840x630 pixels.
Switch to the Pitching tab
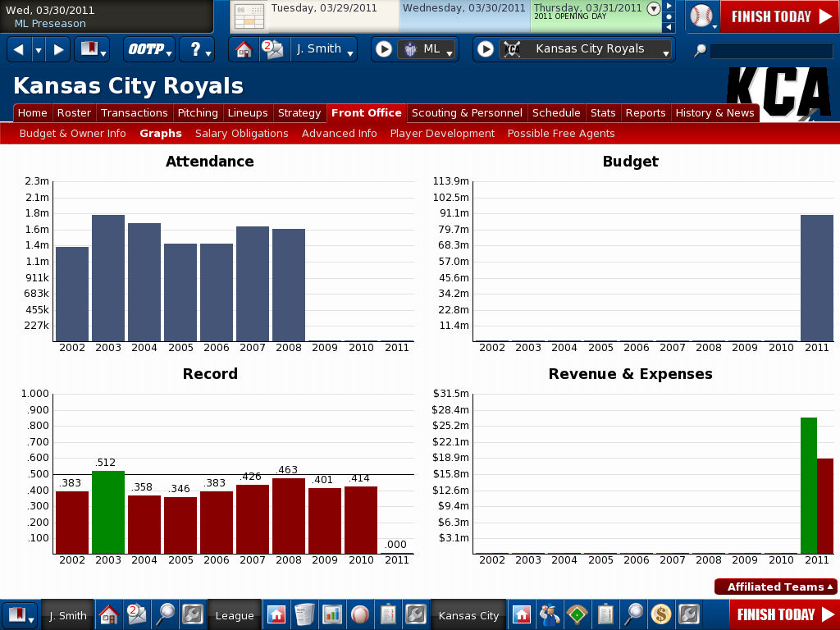(198, 113)
